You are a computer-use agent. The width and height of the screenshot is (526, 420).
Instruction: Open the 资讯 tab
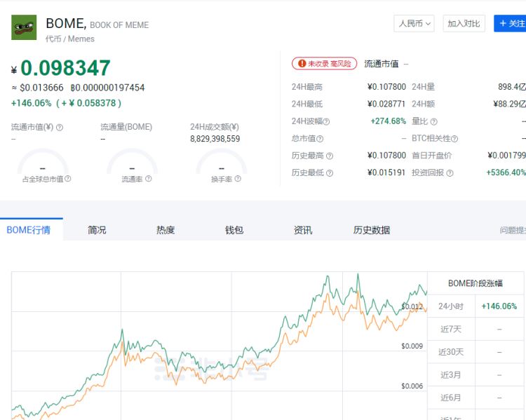tap(303, 230)
